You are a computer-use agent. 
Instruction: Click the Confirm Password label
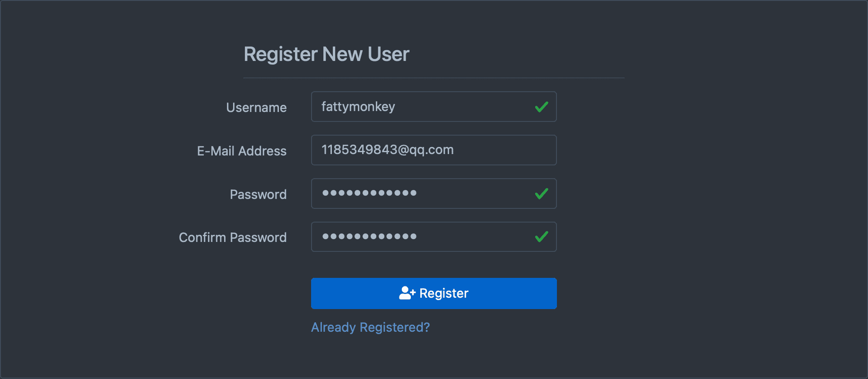coord(233,237)
